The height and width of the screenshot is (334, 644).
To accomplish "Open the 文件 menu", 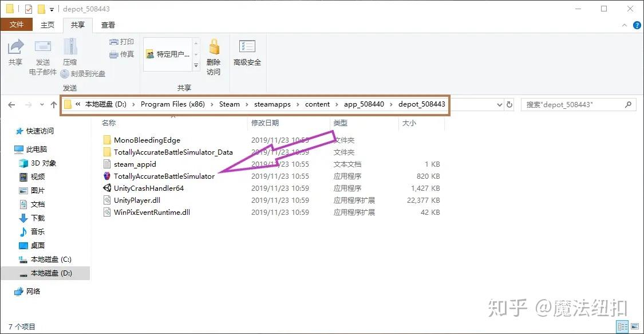I will click(17, 25).
